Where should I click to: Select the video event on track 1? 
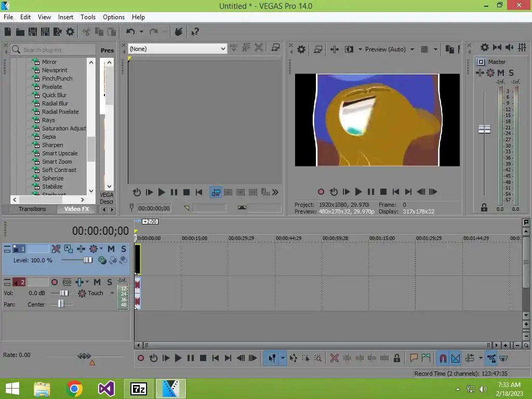(x=137, y=259)
